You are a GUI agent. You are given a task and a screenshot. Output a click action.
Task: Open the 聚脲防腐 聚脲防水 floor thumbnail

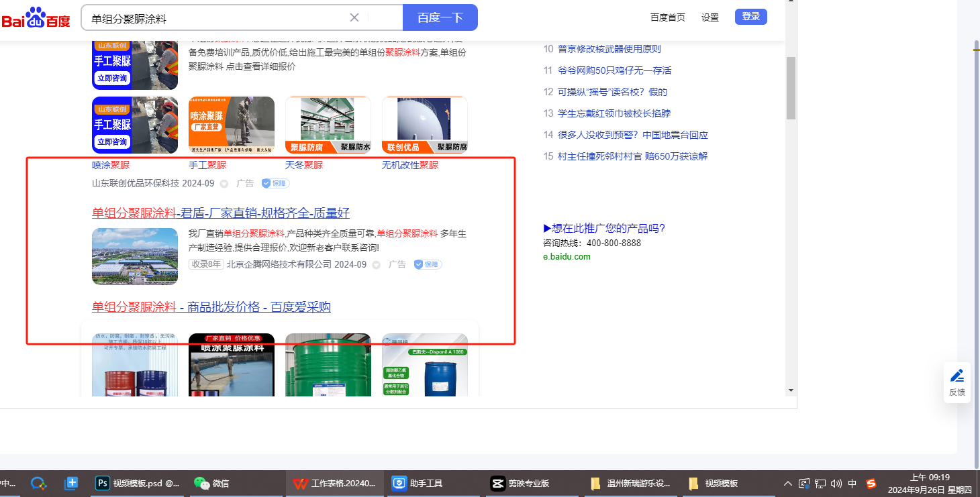[328, 125]
